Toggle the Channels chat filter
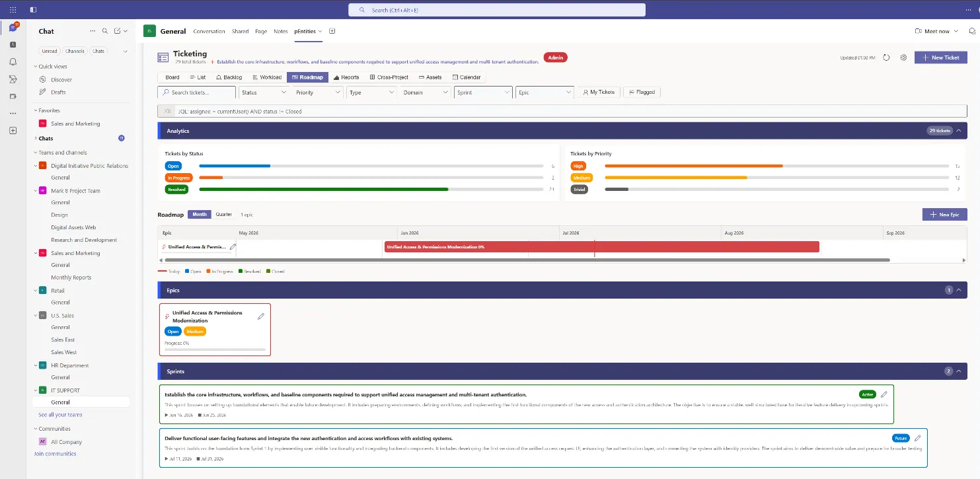 [75, 51]
